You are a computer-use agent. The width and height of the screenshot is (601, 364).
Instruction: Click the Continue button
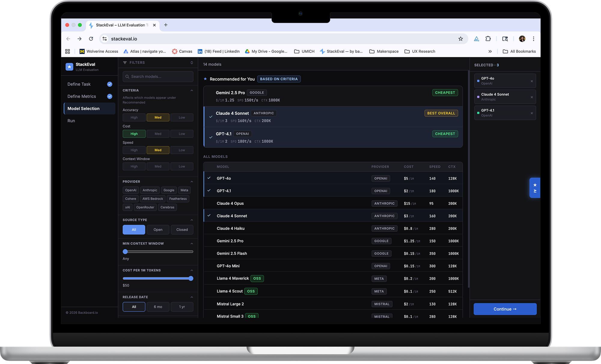505,309
